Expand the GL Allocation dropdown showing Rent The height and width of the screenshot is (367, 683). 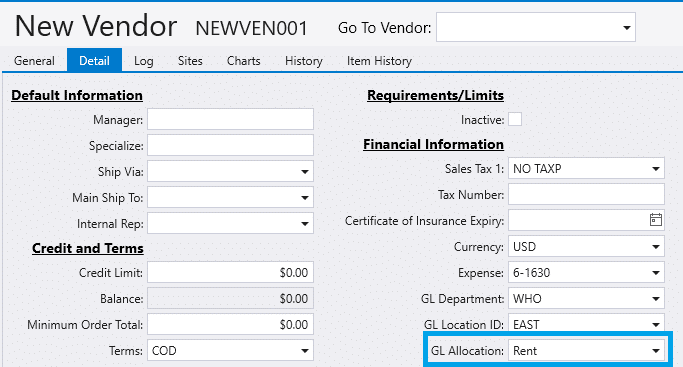pyautogui.click(x=656, y=350)
